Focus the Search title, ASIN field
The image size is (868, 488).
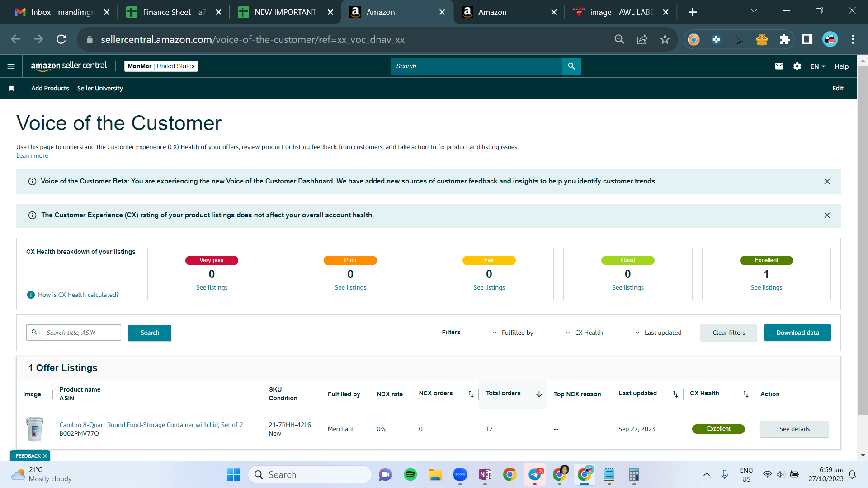(81, 333)
